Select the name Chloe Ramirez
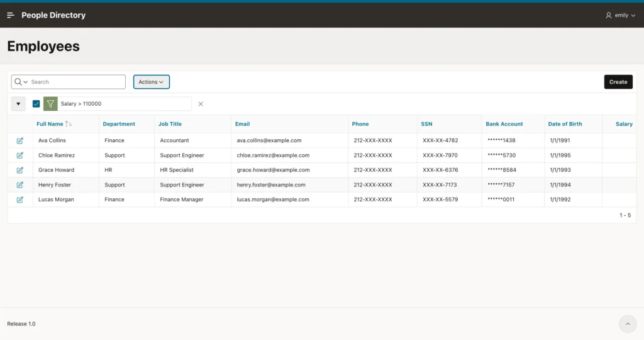This screenshot has width=644, height=340. [56, 155]
